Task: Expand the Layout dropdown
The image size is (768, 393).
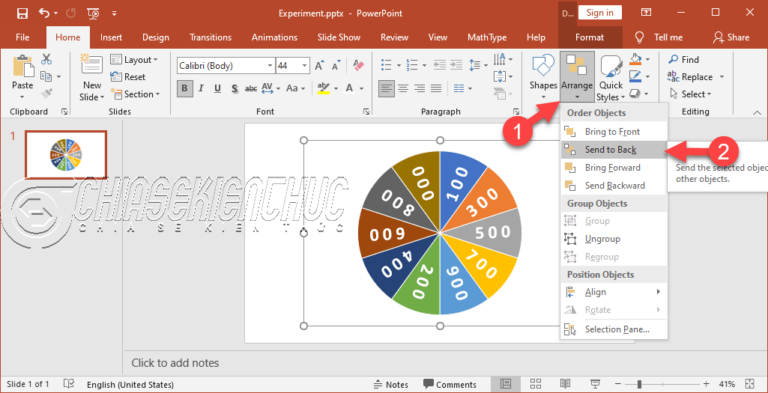Action: 134,60
